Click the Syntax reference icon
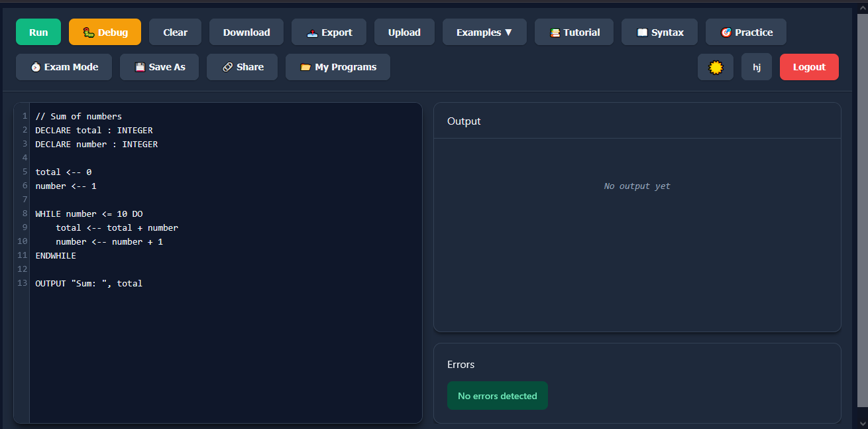Screen dimensions: 868x429 (x=641, y=31)
